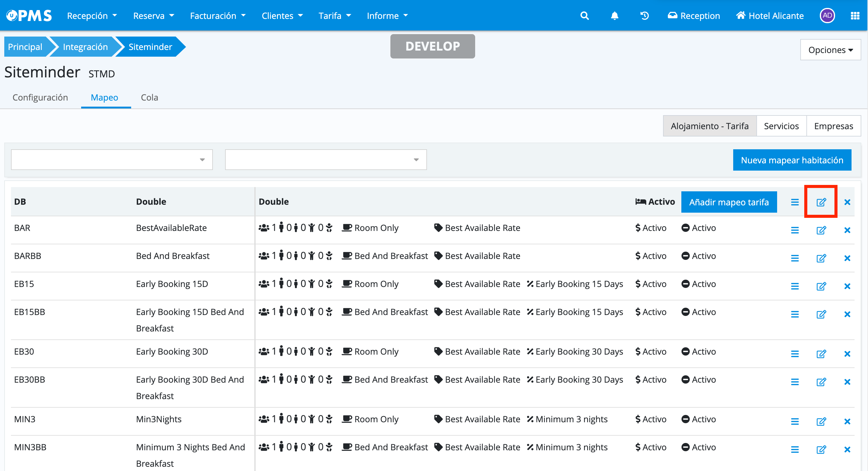Edit the EB15 rate mapping
Image resolution: width=868 pixels, height=471 pixels.
point(821,286)
